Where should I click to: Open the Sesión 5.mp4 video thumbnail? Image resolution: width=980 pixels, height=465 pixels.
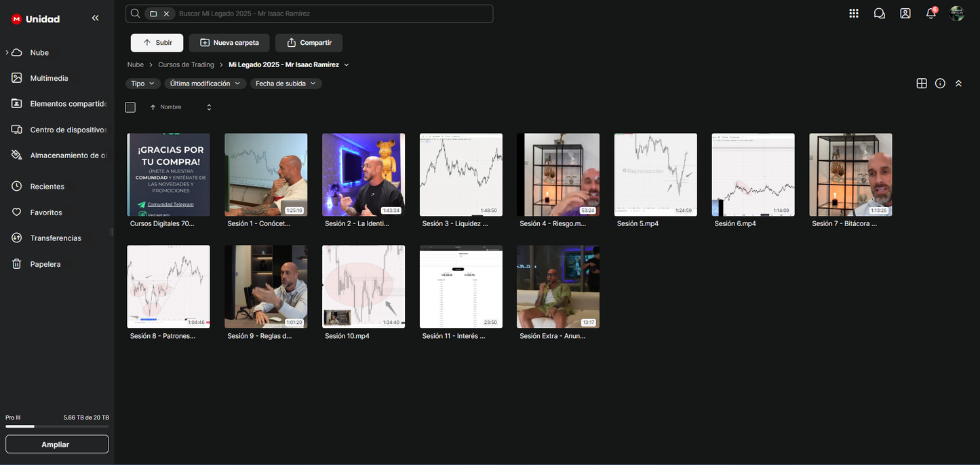[x=655, y=174]
